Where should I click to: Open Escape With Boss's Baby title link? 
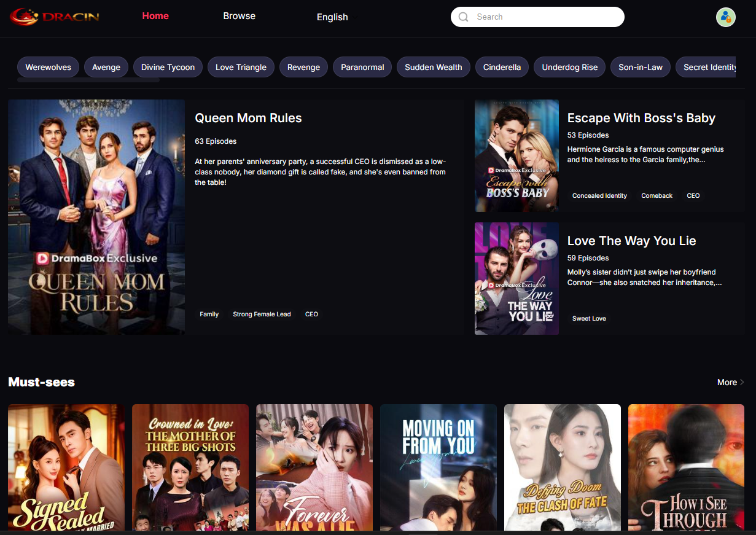point(641,118)
